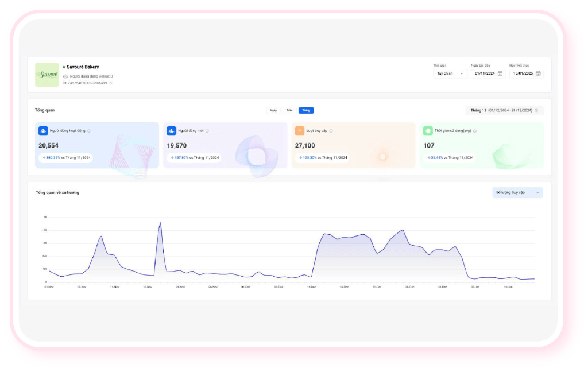Open the Tháng 12 period selector
The height and width of the screenshot is (372, 588).
click(504, 110)
